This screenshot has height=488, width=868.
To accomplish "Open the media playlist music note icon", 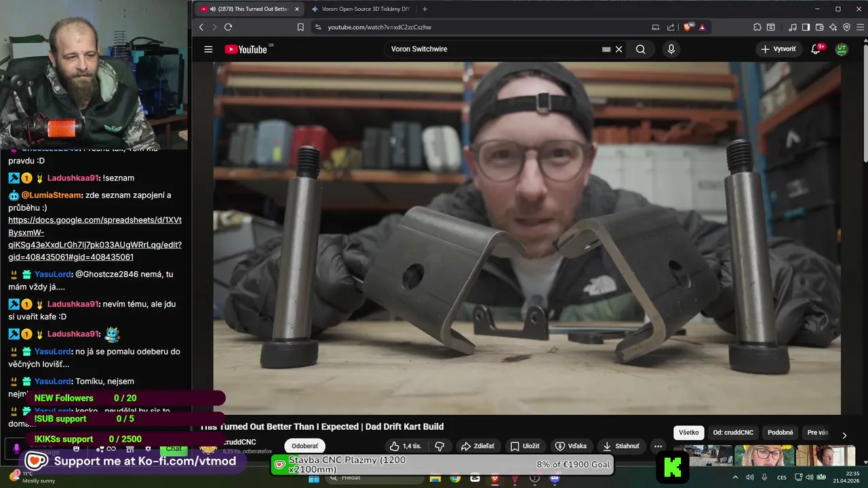I will 793,27.
